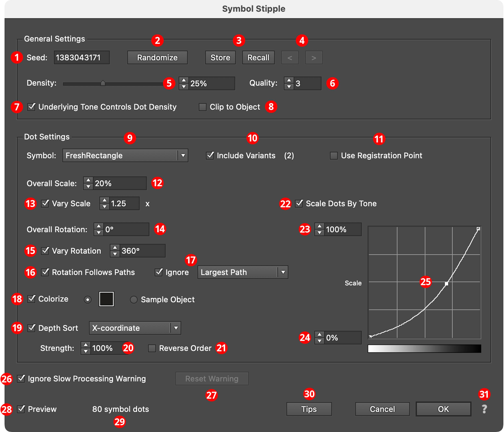Viewport: 504px width, 432px height.
Task: Click the question mark help icon
Action: [x=484, y=409]
